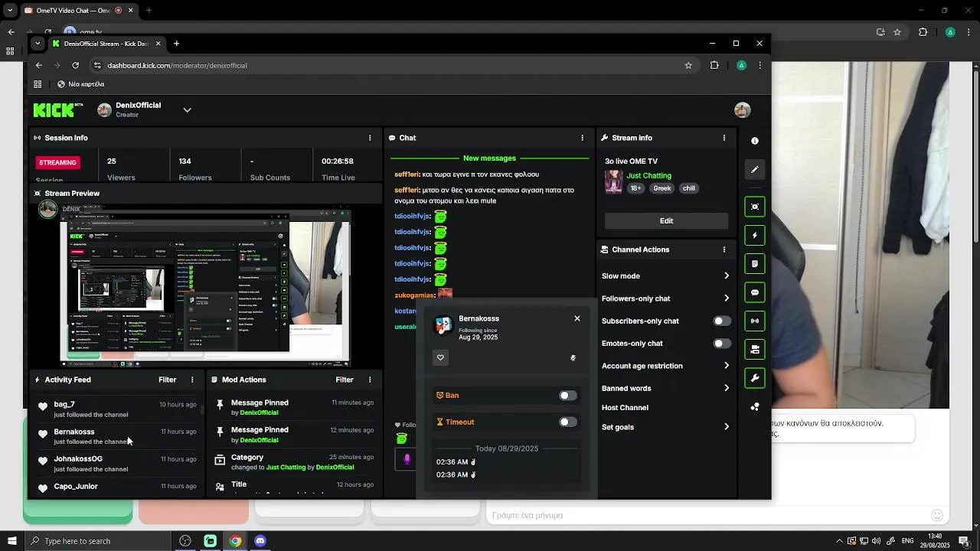
Task: Open Activity Feed panel three-dot menu
Action: click(192, 380)
